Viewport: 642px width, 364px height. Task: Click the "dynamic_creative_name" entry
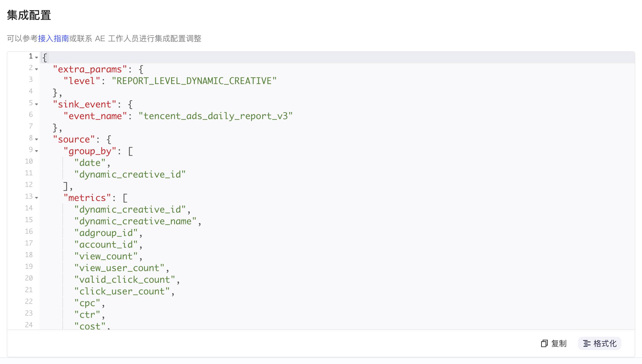135,221
